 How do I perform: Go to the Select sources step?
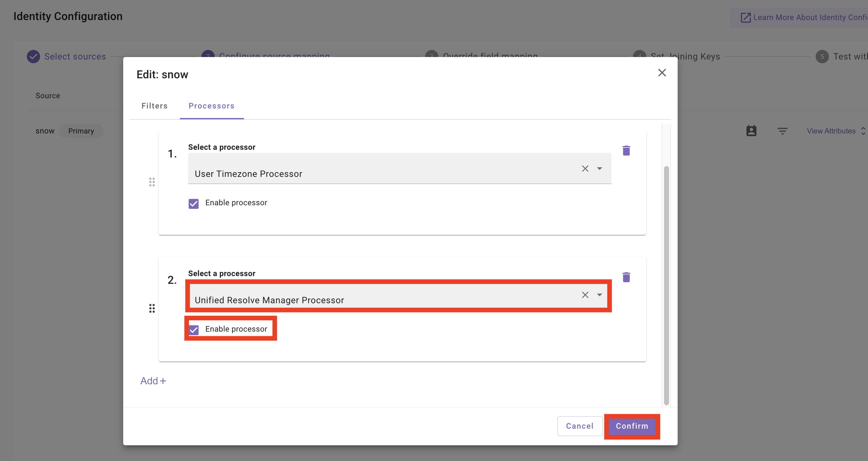click(x=67, y=57)
